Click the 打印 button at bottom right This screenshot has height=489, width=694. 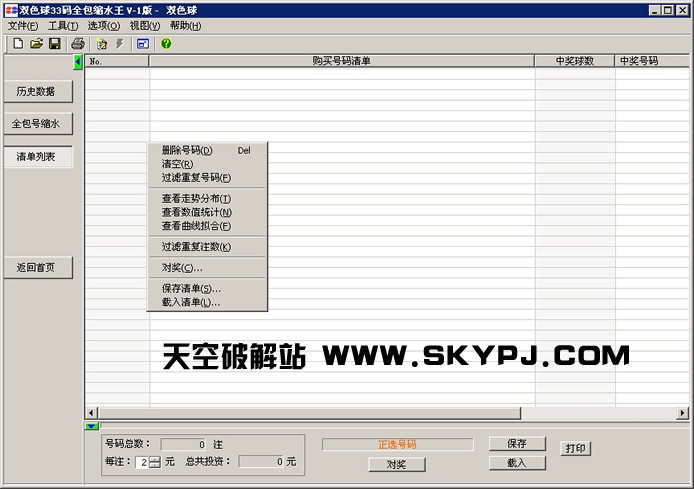[575, 449]
